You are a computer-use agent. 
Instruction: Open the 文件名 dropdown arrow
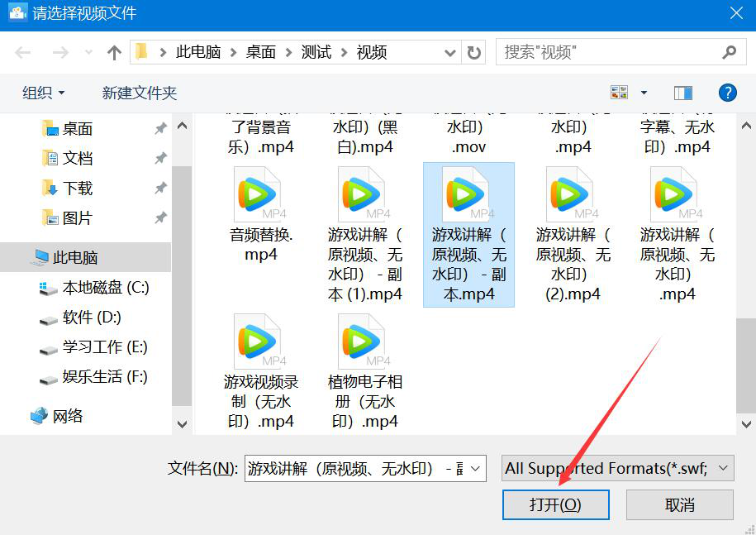[475, 468]
